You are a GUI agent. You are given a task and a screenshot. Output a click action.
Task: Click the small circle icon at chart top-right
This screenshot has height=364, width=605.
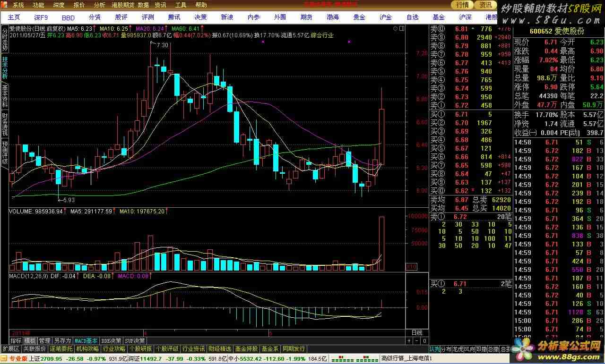395,28
